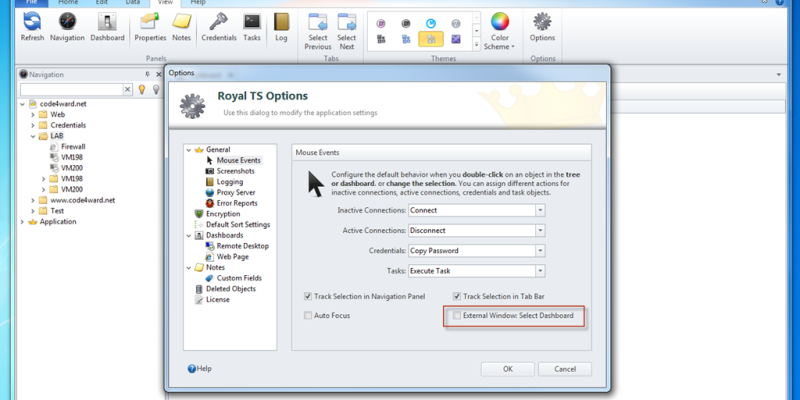The image size is (800, 400).
Task: Open the Navigation panel icon
Action: click(x=67, y=22)
